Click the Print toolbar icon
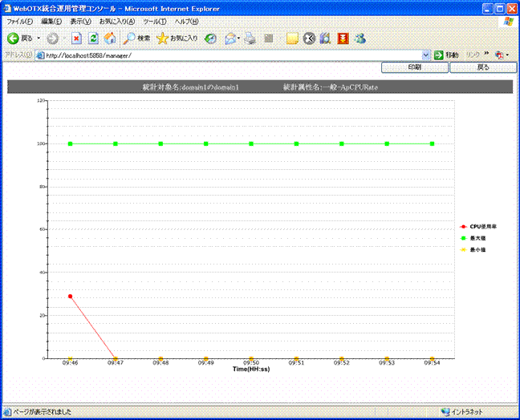Viewport: 520px width, 420px height. click(x=250, y=38)
